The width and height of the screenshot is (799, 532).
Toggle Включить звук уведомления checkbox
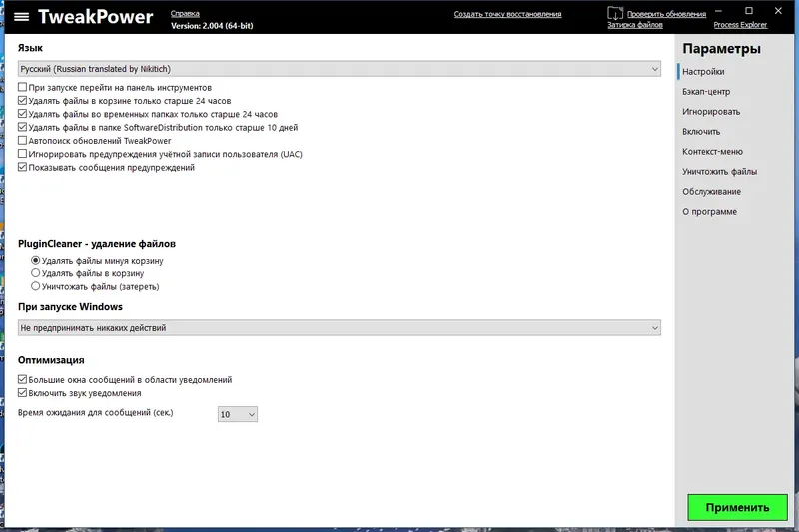point(22,392)
